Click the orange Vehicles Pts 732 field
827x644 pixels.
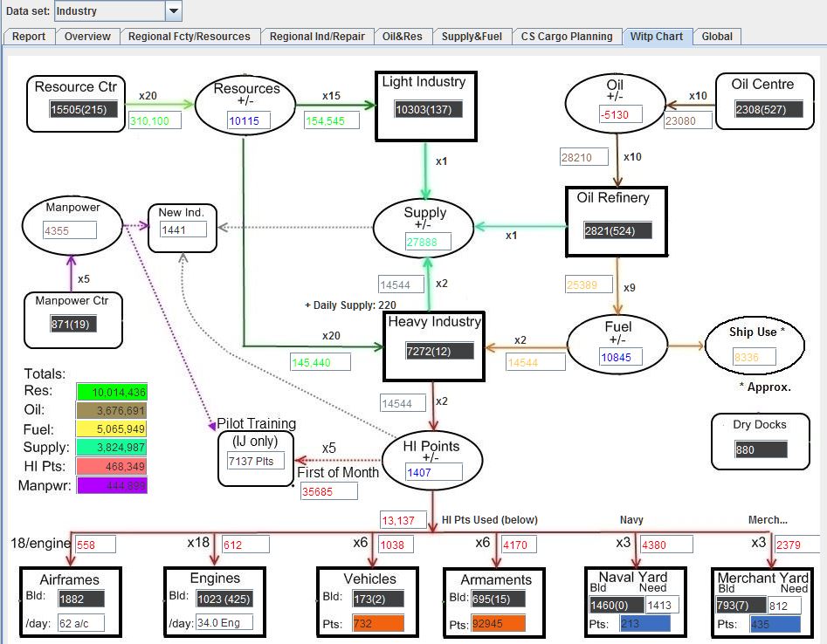pos(378,623)
